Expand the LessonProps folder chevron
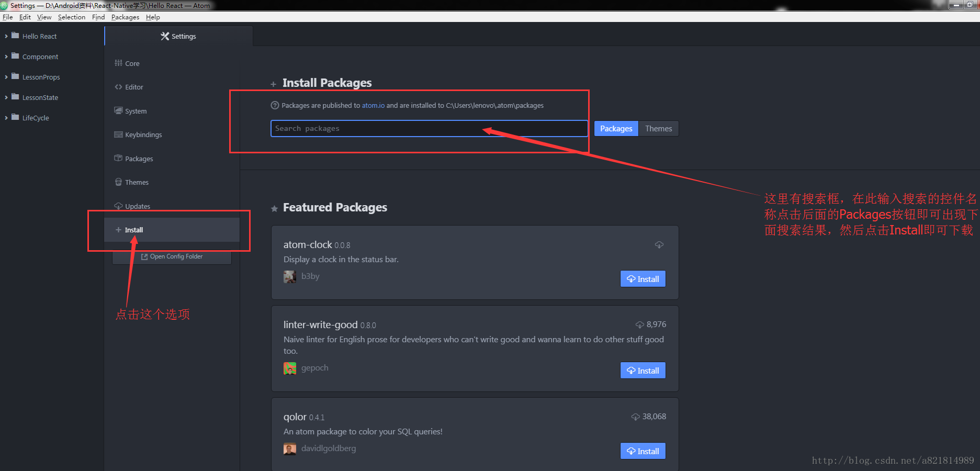Screen dimensions: 980x471 (x=6, y=77)
